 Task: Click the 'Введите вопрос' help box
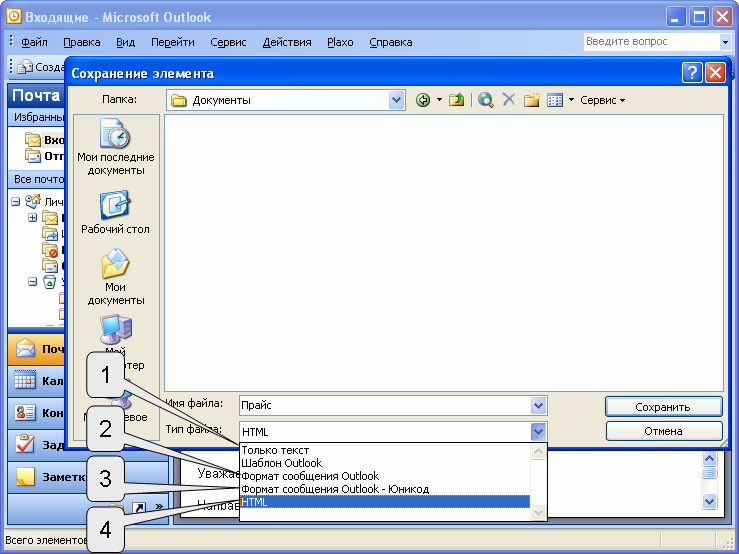[652, 42]
